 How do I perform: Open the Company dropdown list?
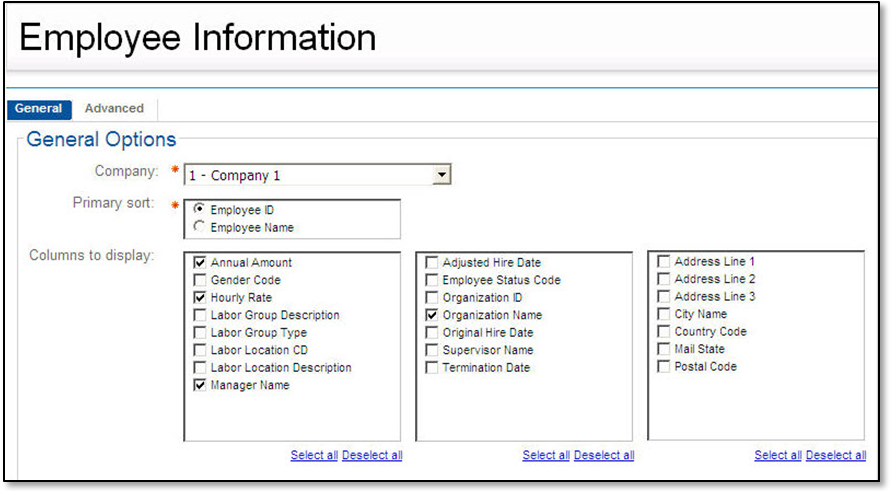441,175
